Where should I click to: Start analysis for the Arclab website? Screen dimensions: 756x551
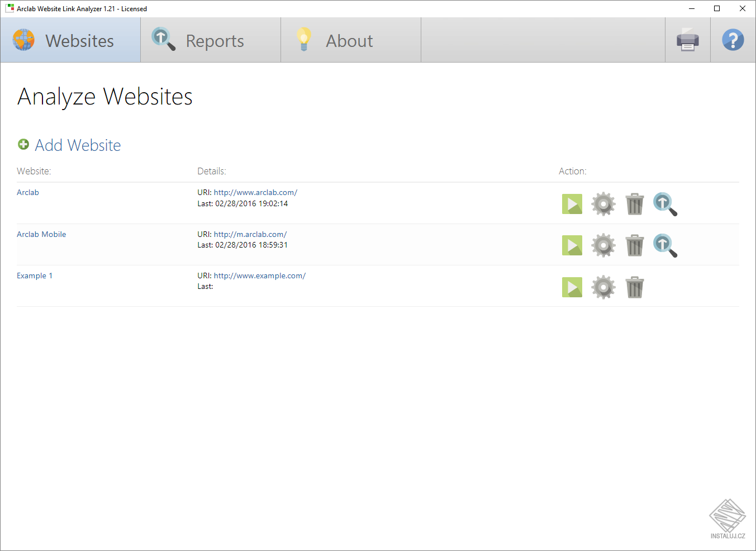572,203
